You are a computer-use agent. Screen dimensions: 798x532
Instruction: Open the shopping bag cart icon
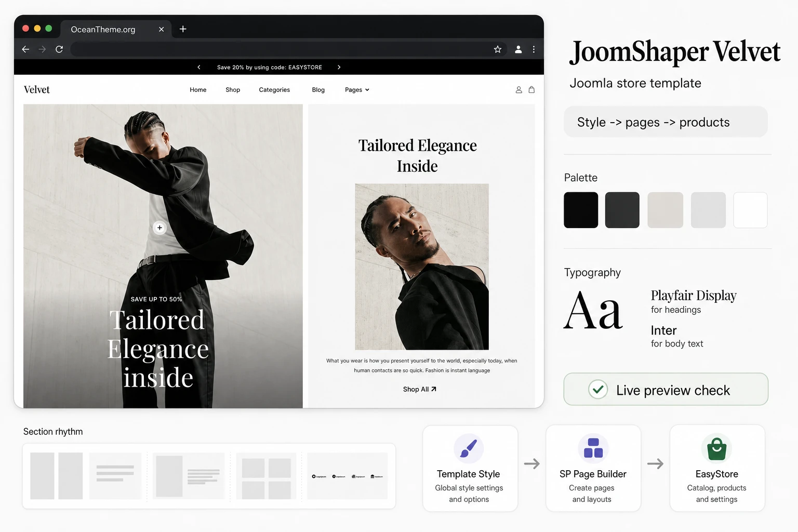(531, 90)
